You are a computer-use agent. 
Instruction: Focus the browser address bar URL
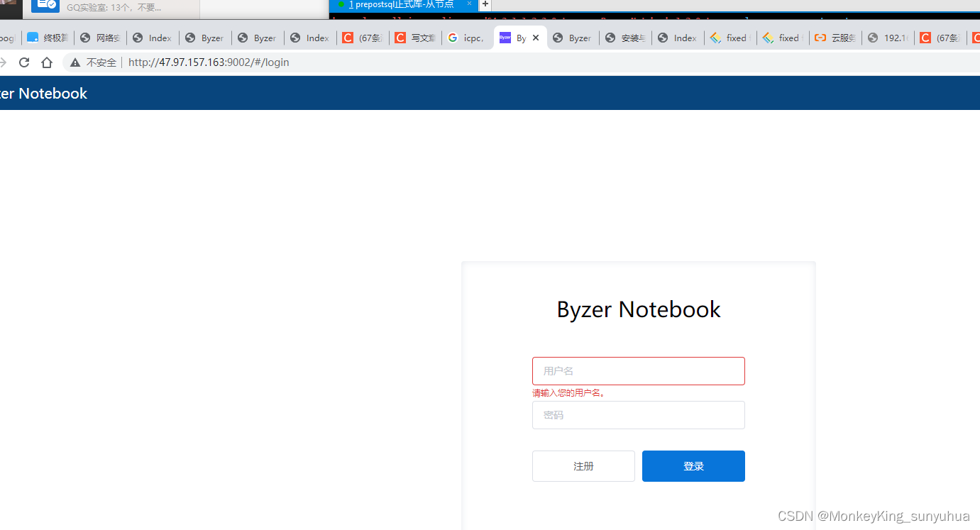[x=209, y=62]
